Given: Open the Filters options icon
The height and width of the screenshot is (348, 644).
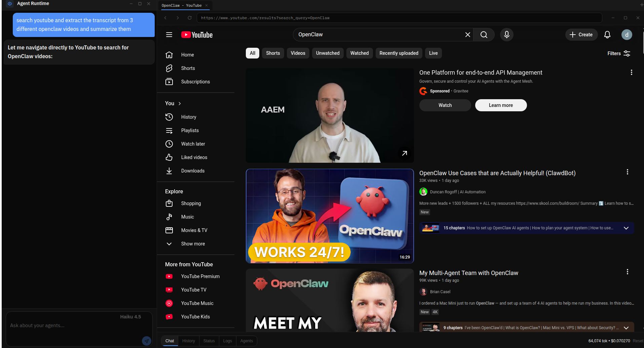Looking at the screenshot, I should [x=627, y=53].
